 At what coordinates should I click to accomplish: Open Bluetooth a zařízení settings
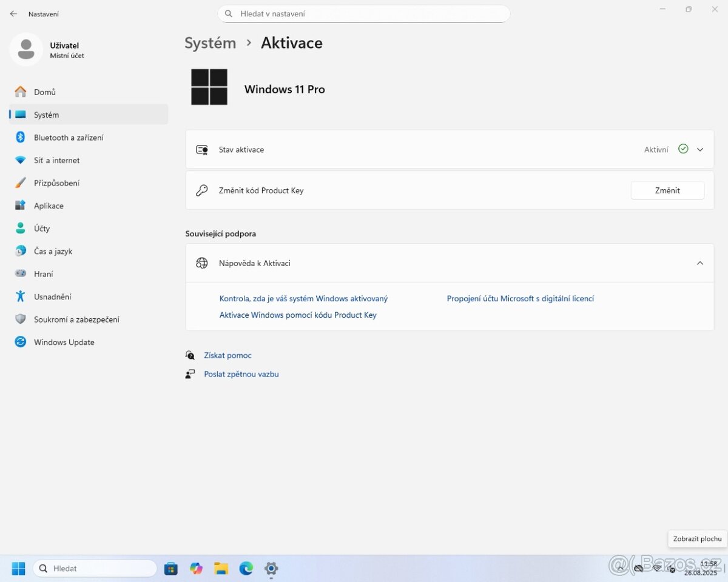[x=69, y=138]
